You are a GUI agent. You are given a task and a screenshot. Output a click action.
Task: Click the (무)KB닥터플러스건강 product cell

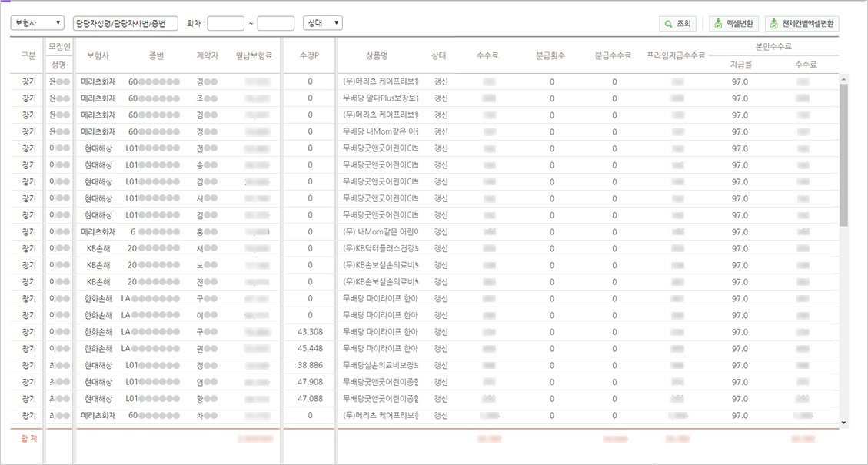(x=381, y=248)
